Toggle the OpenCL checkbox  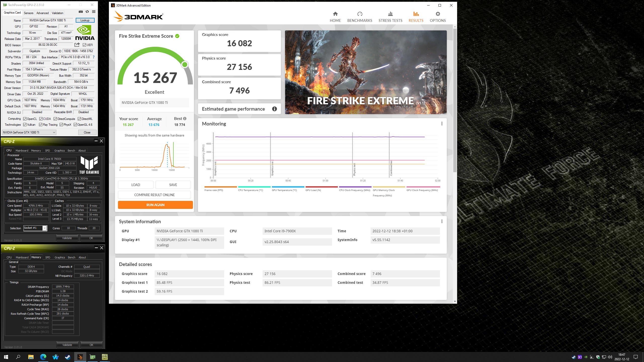pyautogui.click(x=25, y=119)
